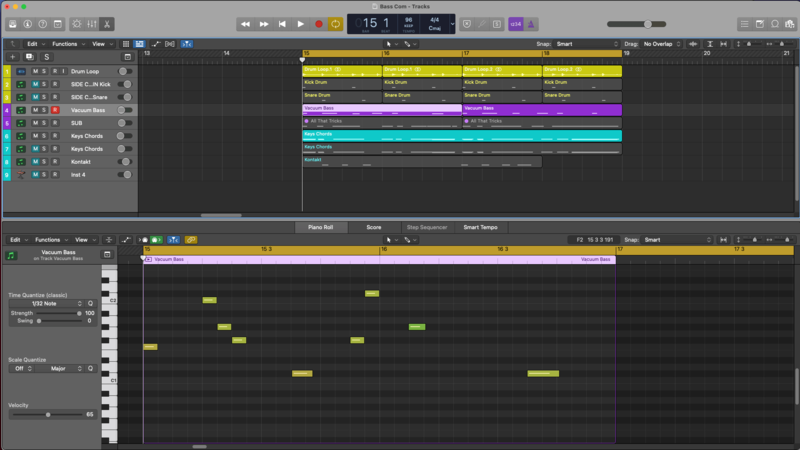The width and height of the screenshot is (800, 450).
Task: Open the Smart Controls dial button
Action: coord(75,23)
